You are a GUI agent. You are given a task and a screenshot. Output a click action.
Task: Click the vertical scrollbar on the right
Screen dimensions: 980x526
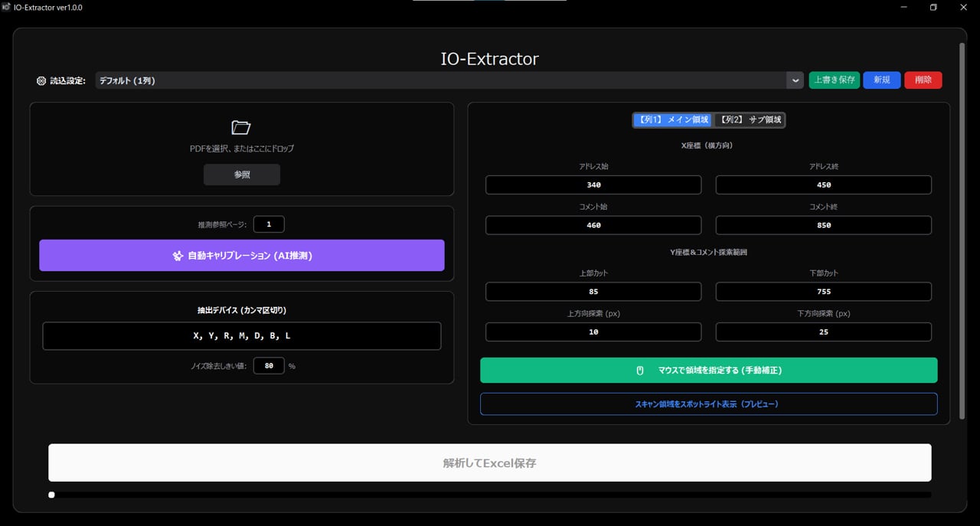[962, 230]
